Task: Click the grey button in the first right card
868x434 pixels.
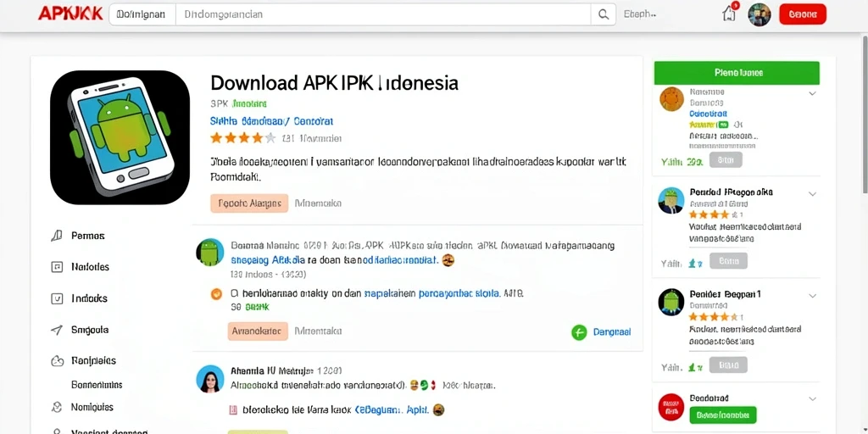Action: [x=726, y=160]
